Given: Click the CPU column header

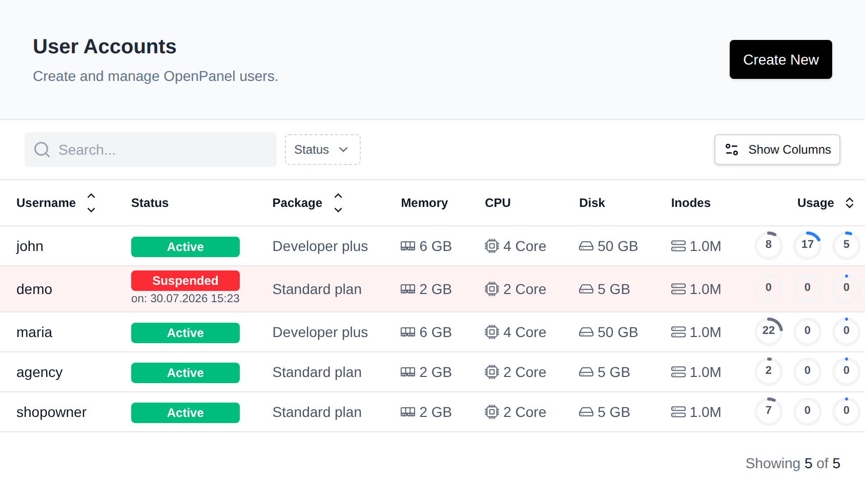Looking at the screenshot, I should pyautogui.click(x=498, y=203).
